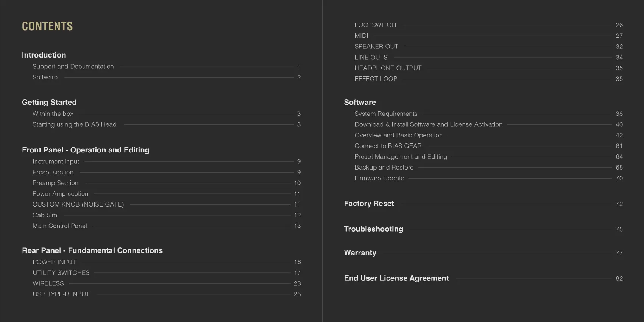Open the Instrument input section link

click(56, 162)
